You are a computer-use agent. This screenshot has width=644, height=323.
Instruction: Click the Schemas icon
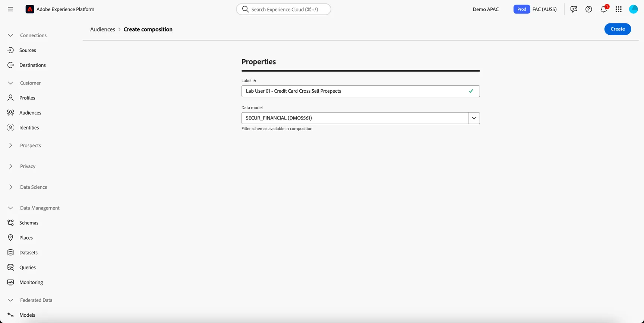click(10, 223)
